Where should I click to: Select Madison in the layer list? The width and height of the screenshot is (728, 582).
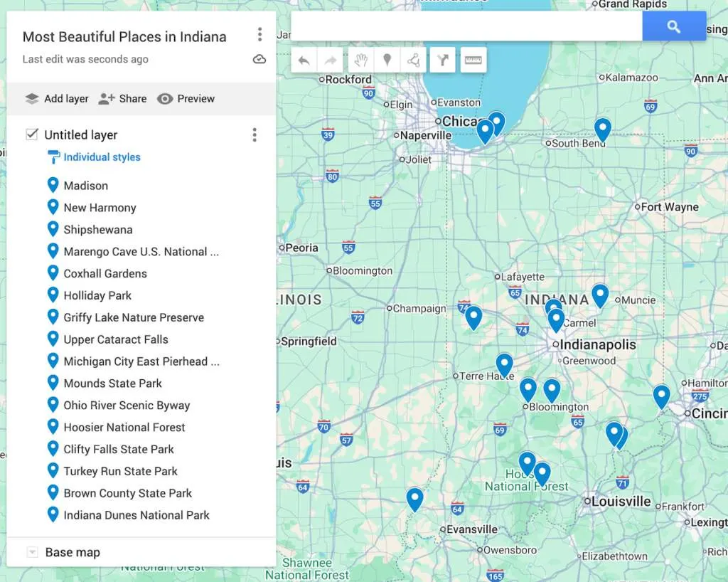(x=85, y=186)
